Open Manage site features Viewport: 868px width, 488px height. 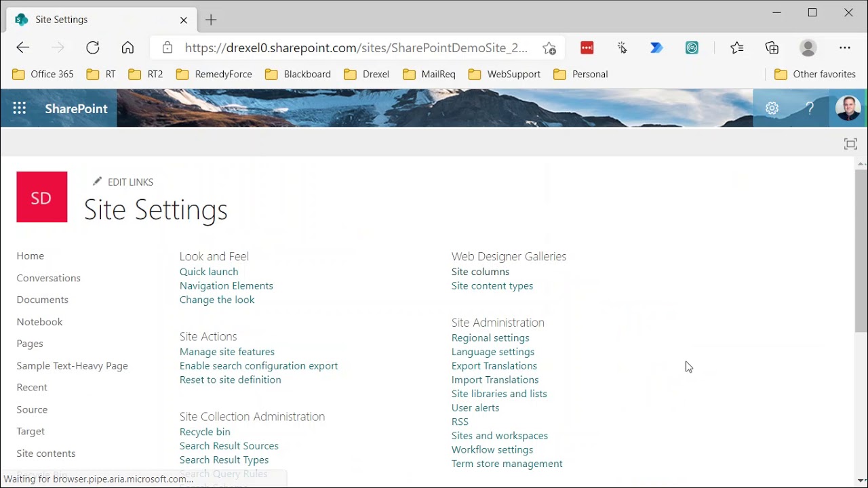[x=227, y=352]
